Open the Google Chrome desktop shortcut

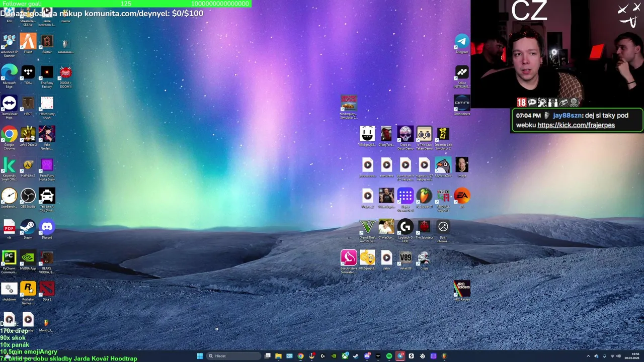(x=9, y=138)
